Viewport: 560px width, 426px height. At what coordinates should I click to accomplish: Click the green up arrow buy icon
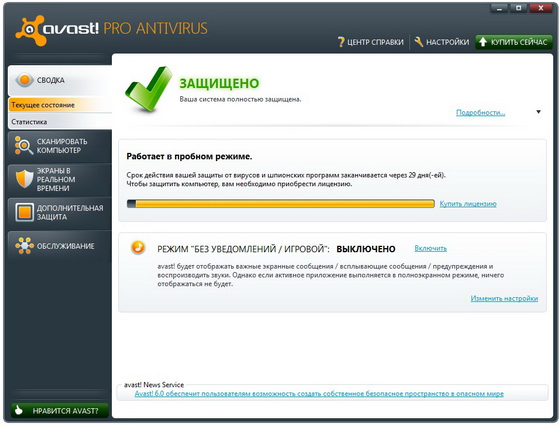[483, 42]
